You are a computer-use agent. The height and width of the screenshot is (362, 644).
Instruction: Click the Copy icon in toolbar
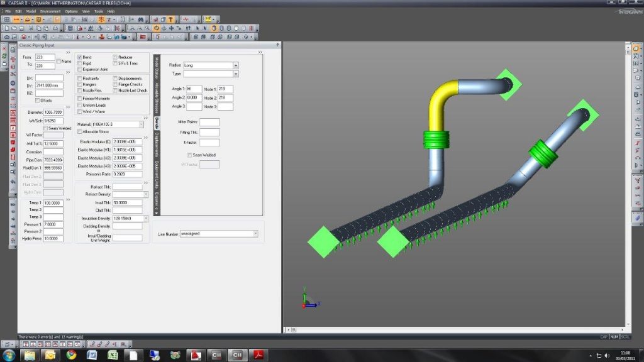coord(38,28)
